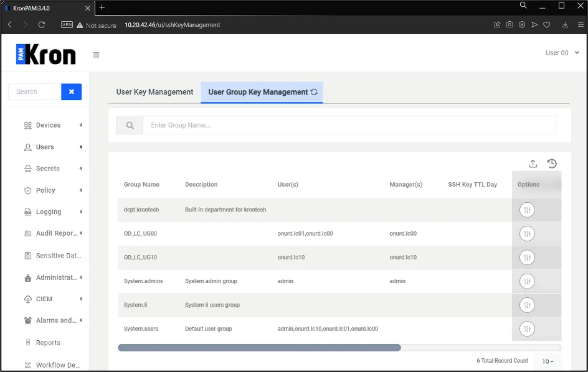
Task: Open Workflow De... sidebar item
Action: point(52,365)
